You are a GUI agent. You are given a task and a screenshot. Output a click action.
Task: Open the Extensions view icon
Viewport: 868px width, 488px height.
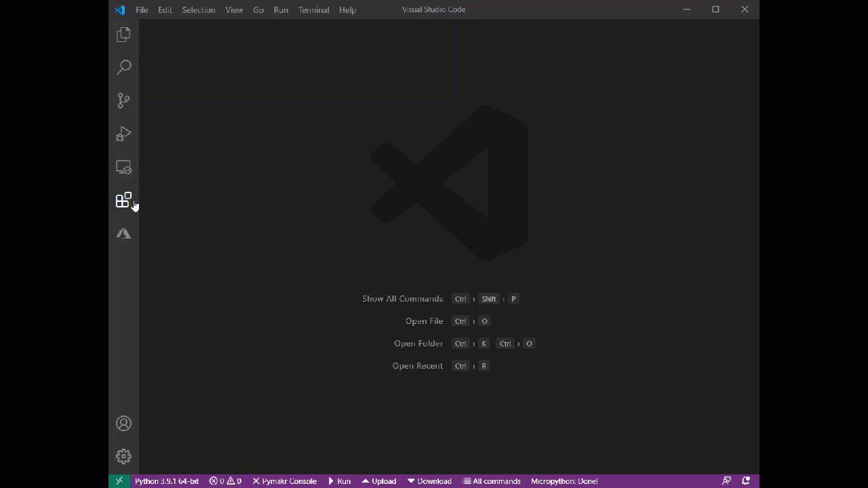tap(123, 200)
